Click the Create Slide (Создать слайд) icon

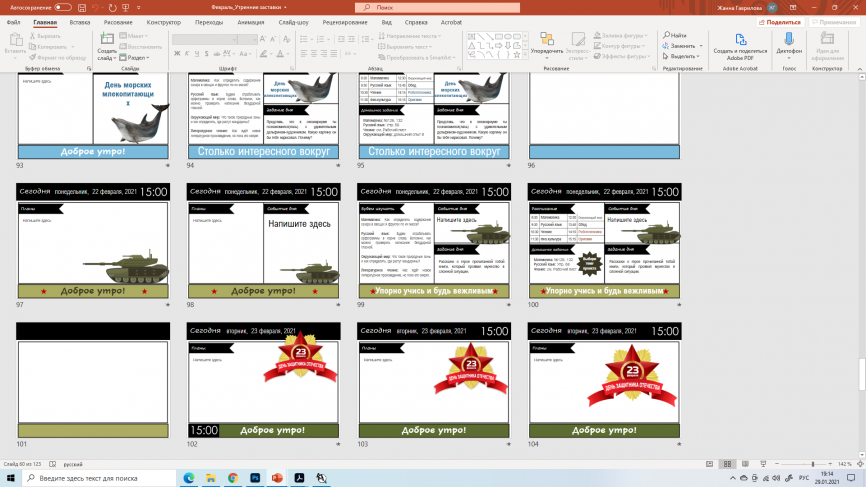point(105,40)
